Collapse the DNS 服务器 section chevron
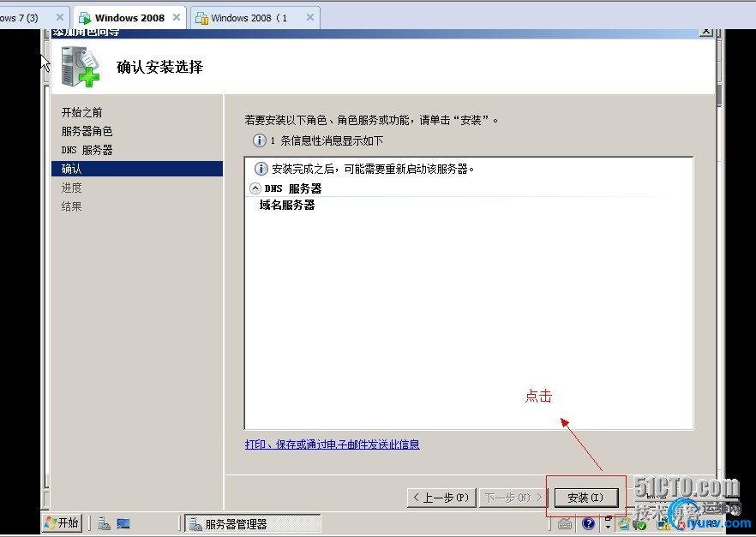756x537 pixels. tap(255, 188)
